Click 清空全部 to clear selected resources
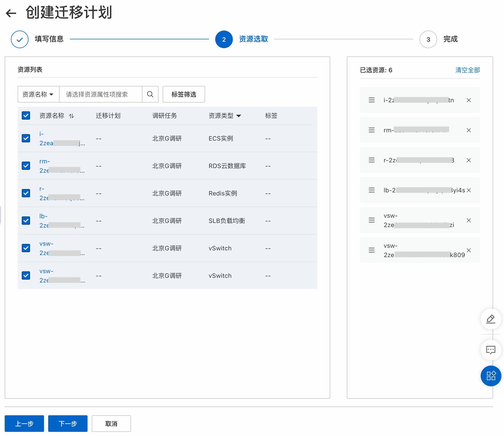504x436 pixels. pyautogui.click(x=467, y=70)
